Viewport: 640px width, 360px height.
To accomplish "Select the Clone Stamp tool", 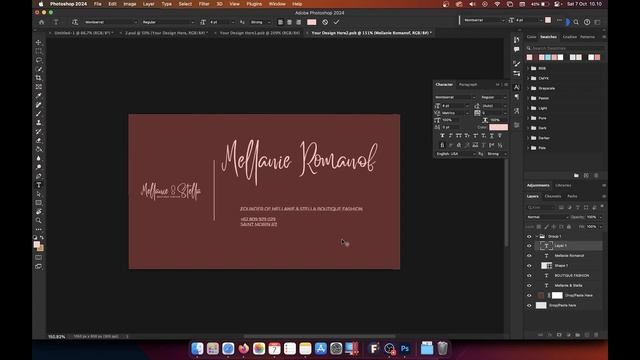I will pyautogui.click(x=39, y=122).
